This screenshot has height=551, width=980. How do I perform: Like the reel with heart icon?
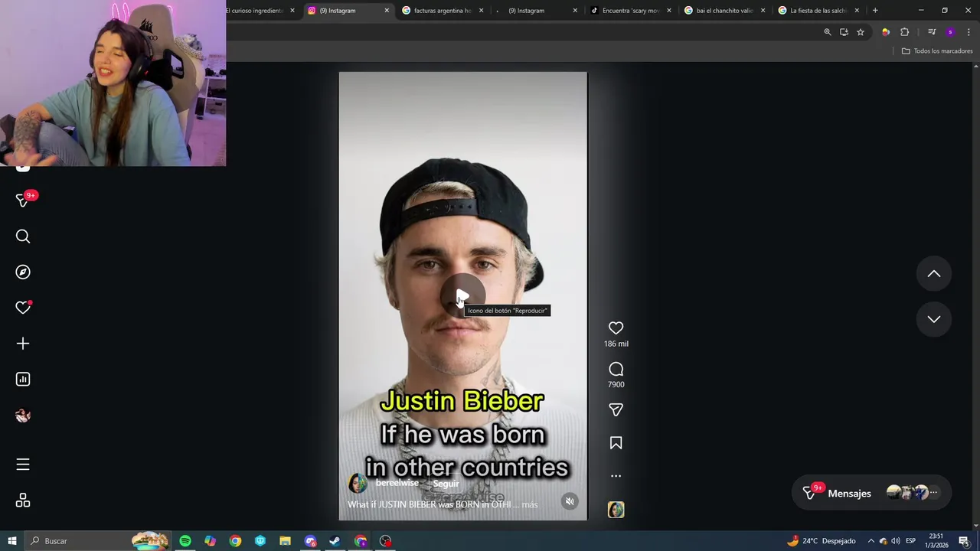(x=616, y=328)
